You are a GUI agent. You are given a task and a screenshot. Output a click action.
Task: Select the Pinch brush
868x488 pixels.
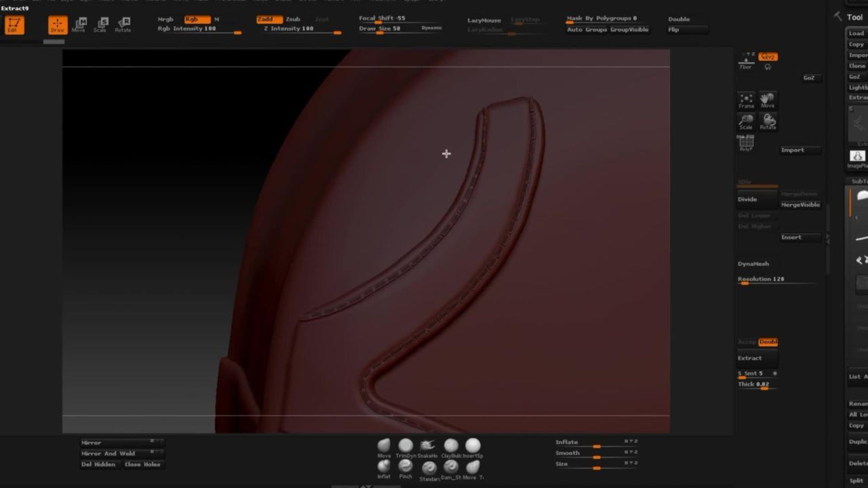(406, 466)
